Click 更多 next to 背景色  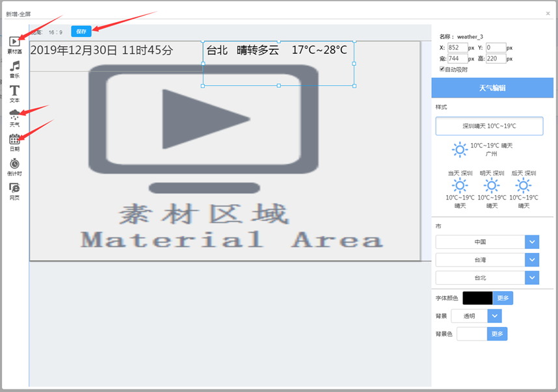tap(497, 333)
